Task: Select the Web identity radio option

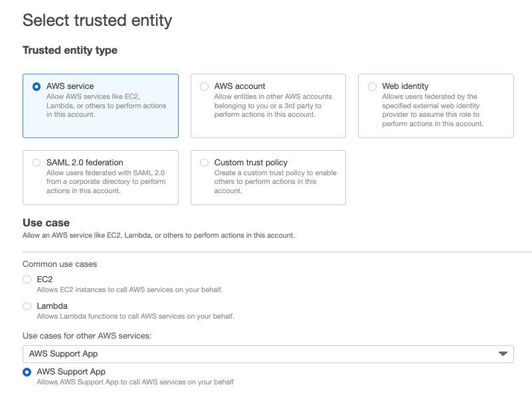Action: click(372, 86)
